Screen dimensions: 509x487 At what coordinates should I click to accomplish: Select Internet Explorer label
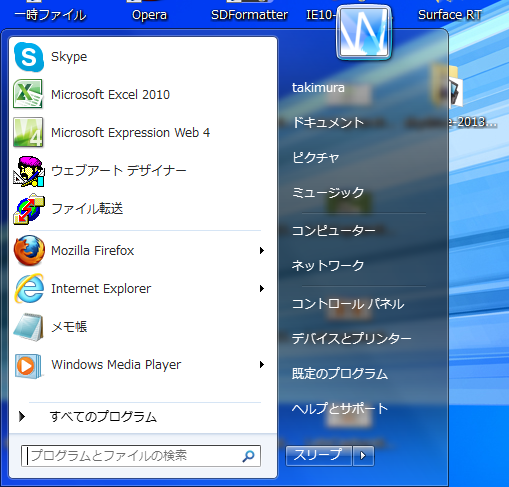pyautogui.click(x=101, y=289)
